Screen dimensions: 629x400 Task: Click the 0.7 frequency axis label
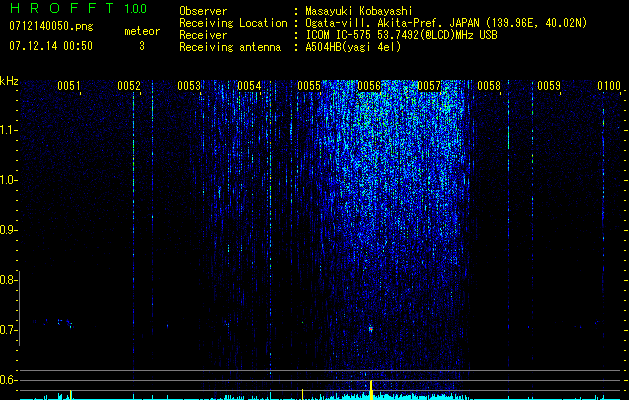tap(8, 330)
